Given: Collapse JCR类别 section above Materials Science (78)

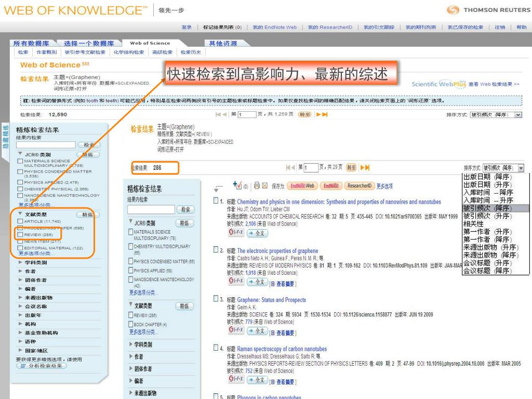Looking at the screenshot, I should click(x=131, y=221).
